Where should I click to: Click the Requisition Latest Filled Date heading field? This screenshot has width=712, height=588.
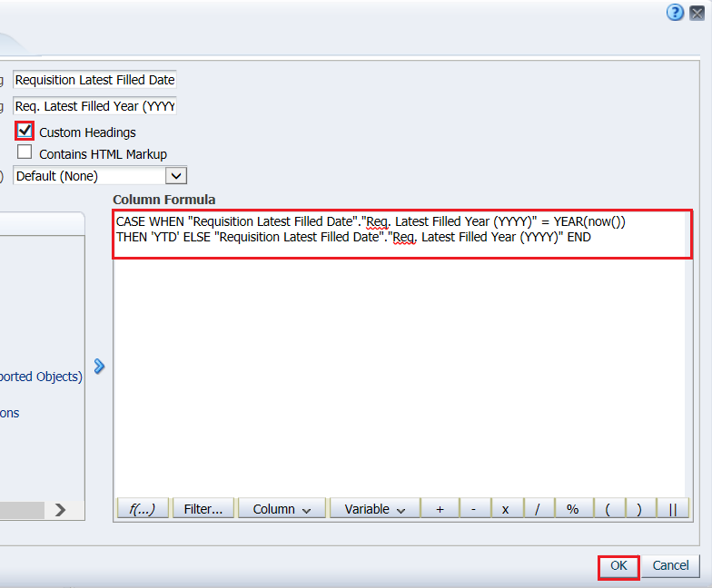click(x=94, y=80)
